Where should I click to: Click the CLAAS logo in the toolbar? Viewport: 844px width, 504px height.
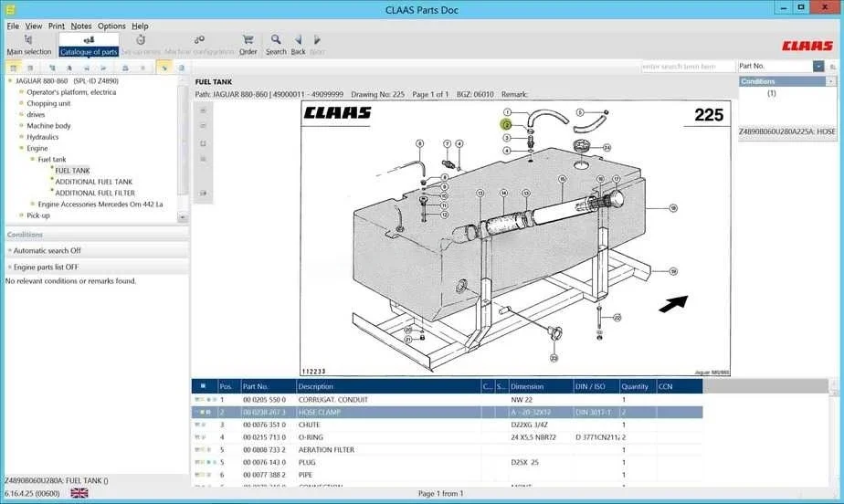pyautogui.click(x=807, y=46)
